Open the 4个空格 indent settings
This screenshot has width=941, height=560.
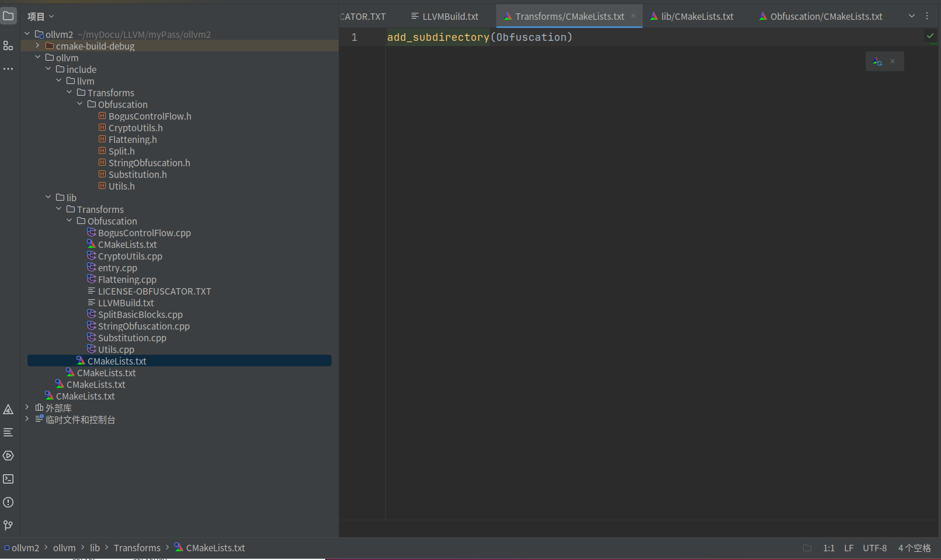coord(915,548)
